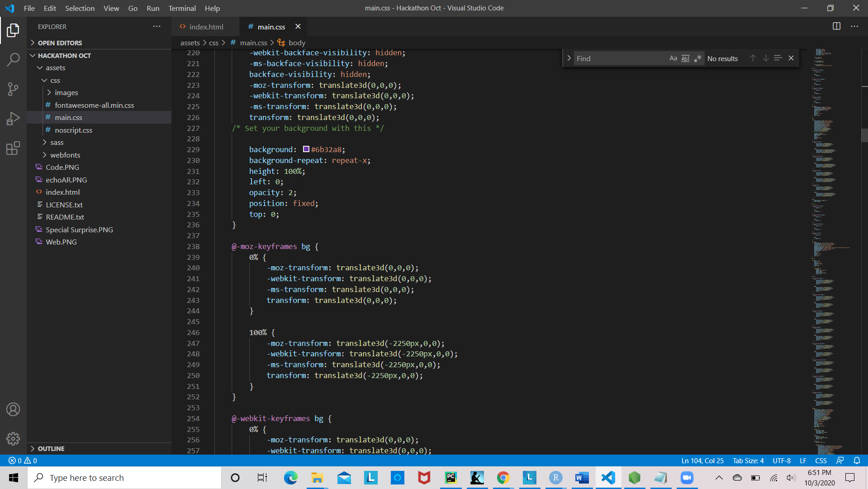Click inside the Find input field
This screenshot has height=489, width=868.
click(619, 58)
